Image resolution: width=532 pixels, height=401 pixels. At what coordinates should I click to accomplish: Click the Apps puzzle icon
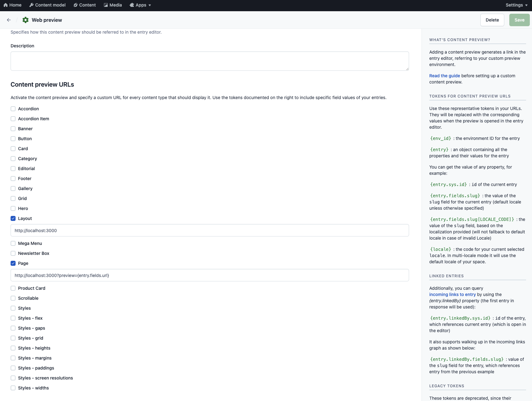(x=132, y=5)
